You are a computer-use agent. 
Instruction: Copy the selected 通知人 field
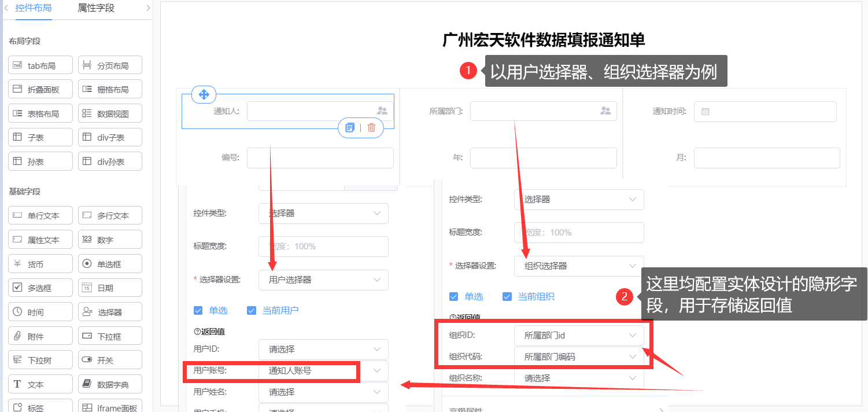click(350, 128)
